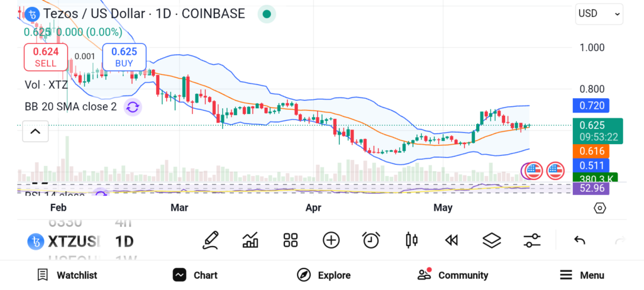644x290 pixels.
Task: Collapse indicator legend with chevron arrow
Action: (35, 131)
